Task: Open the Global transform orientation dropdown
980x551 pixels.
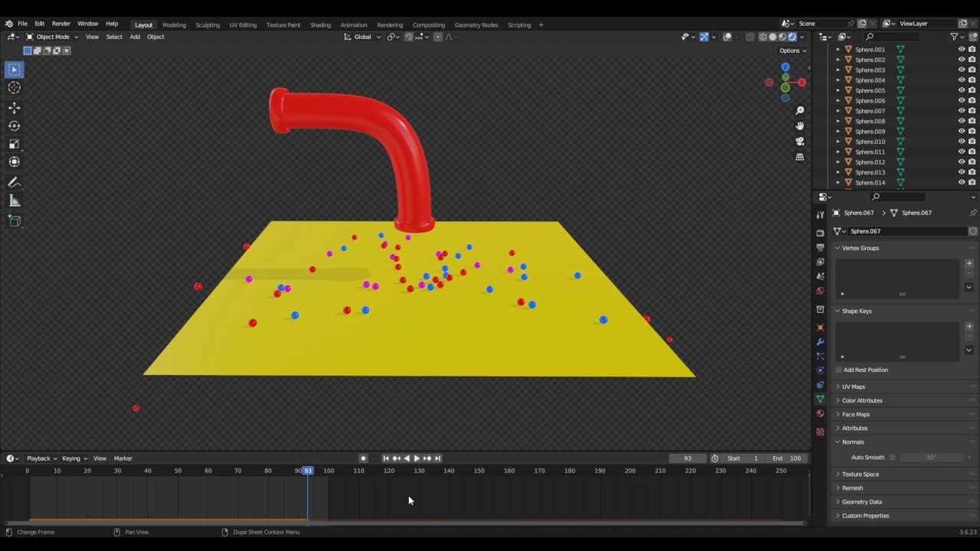Action: coord(362,37)
